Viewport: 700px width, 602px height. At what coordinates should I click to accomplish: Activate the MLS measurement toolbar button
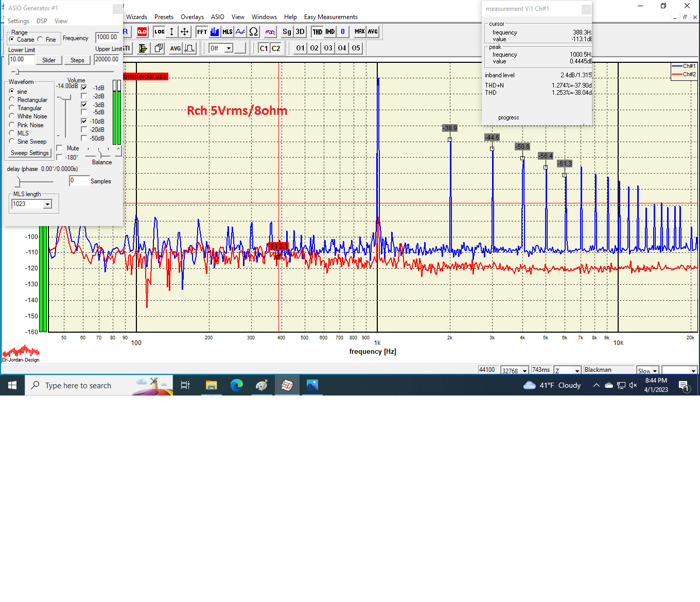pyautogui.click(x=227, y=32)
